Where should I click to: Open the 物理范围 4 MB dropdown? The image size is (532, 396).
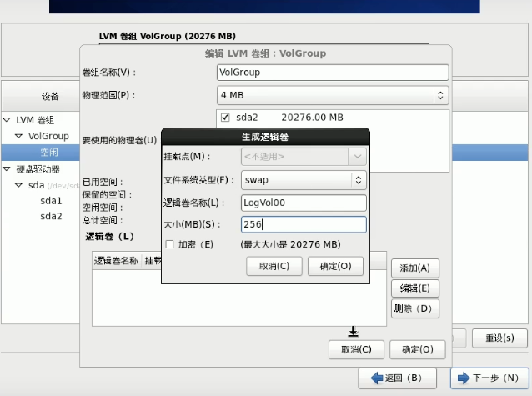(x=333, y=95)
